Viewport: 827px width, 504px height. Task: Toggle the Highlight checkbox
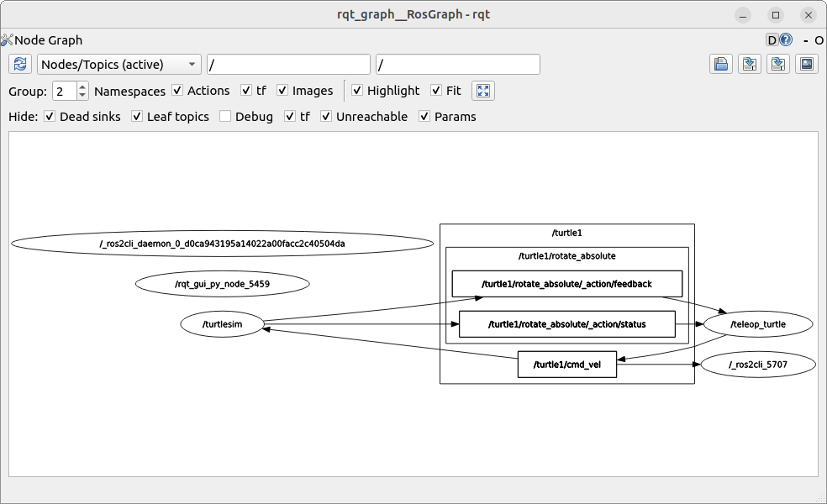[357, 91]
